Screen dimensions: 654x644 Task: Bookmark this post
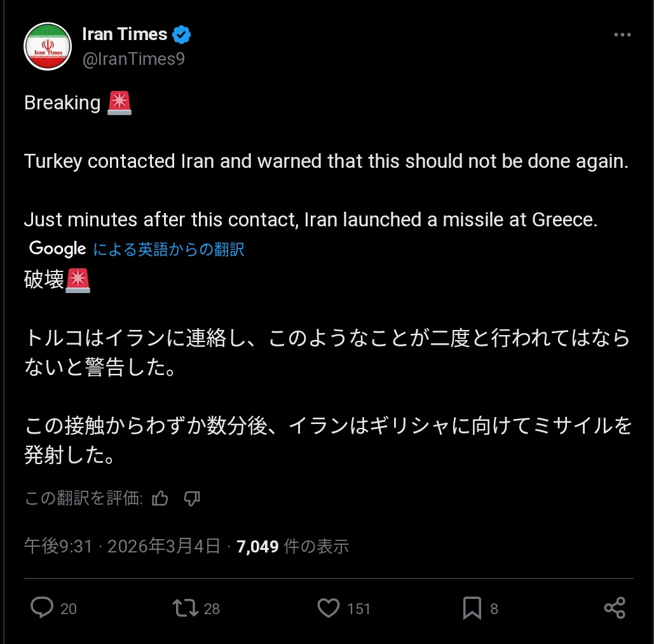(472, 608)
